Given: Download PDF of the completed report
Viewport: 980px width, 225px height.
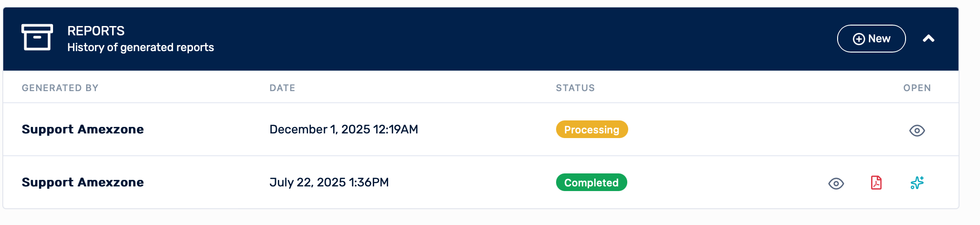Looking at the screenshot, I should [876, 183].
